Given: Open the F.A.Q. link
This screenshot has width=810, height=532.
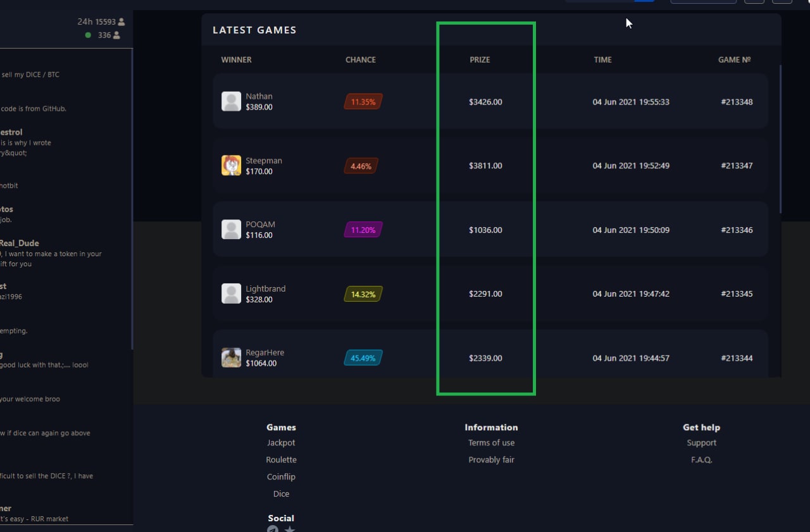Looking at the screenshot, I should (x=701, y=460).
